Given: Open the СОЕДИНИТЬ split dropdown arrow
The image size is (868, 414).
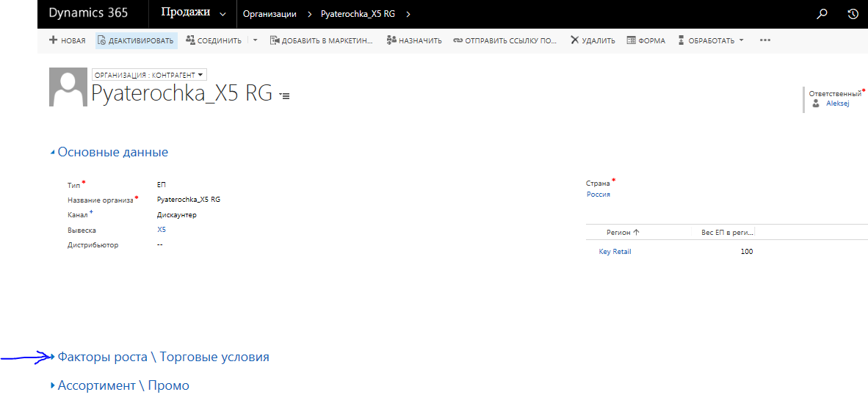Looking at the screenshot, I should click(x=256, y=40).
